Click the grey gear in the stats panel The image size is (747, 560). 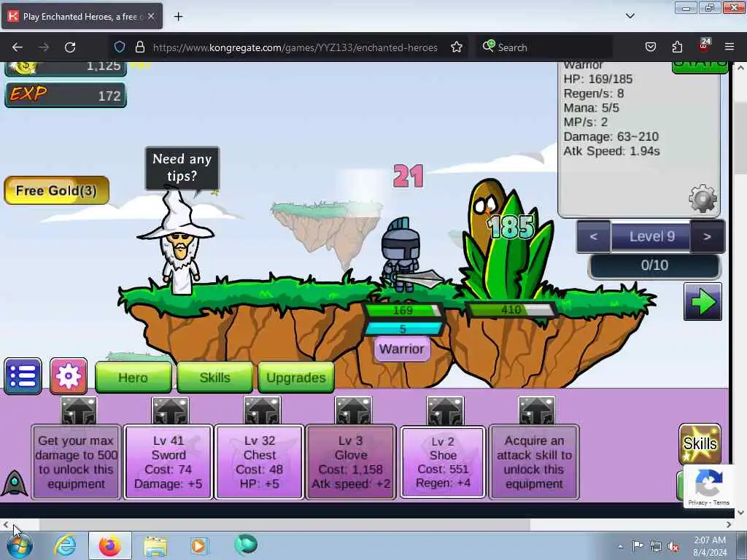703,199
